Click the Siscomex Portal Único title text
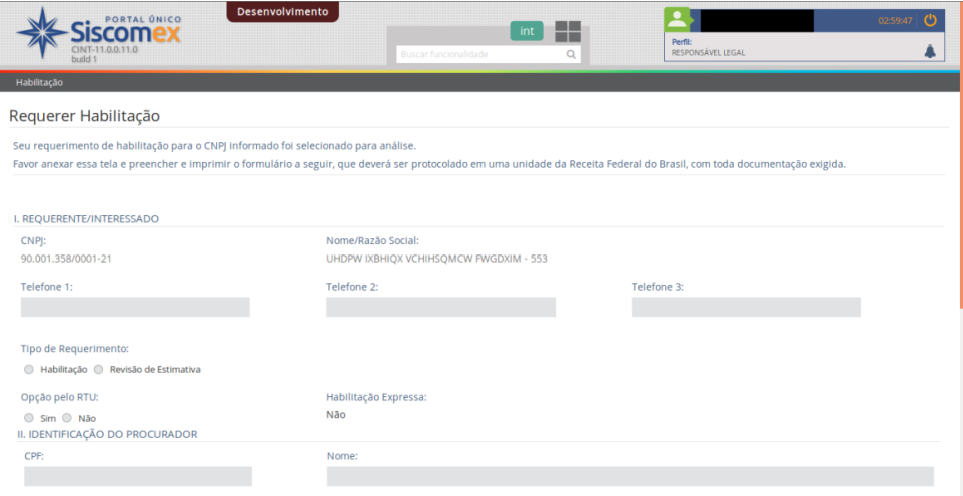The image size is (963, 496). pyautogui.click(x=125, y=30)
